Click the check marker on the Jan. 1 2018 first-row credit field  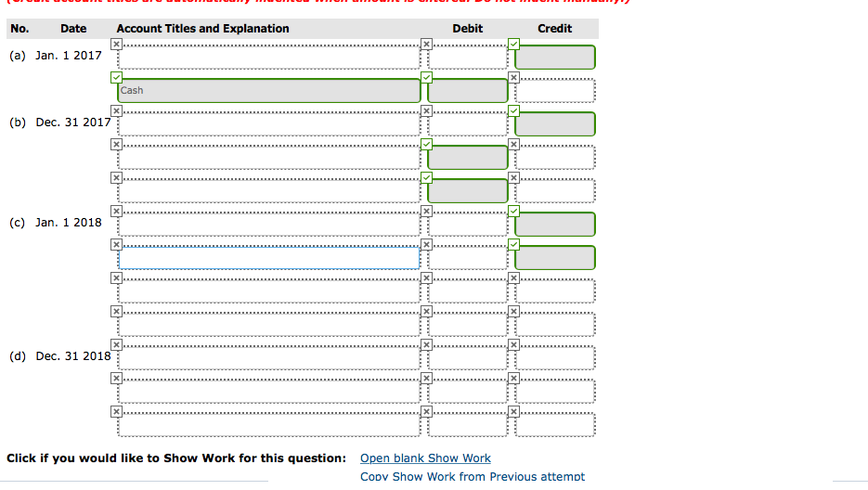(x=513, y=212)
